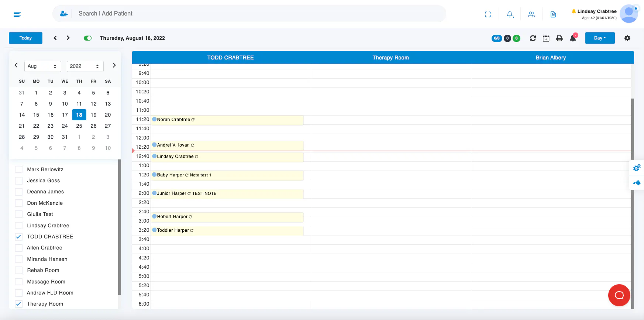Click black 0 counter badge
The height and width of the screenshot is (320, 644).
507,38
